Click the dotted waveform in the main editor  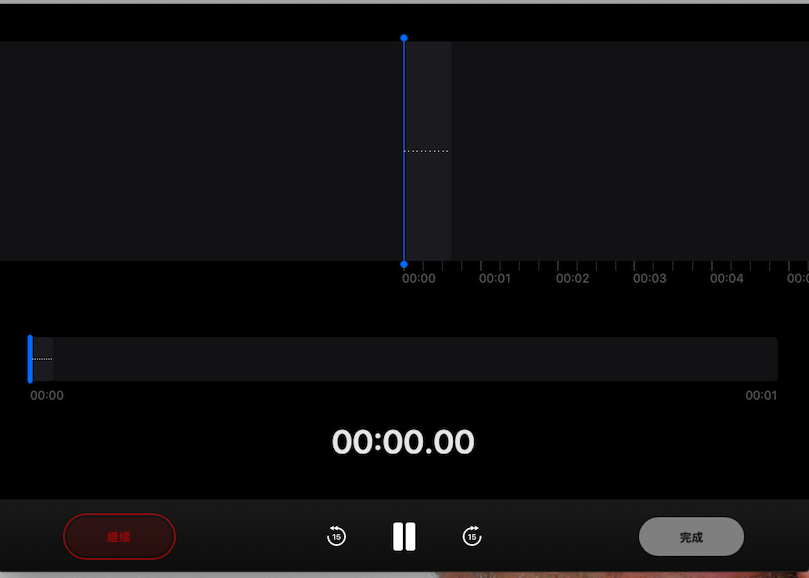(x=426, y=151)
